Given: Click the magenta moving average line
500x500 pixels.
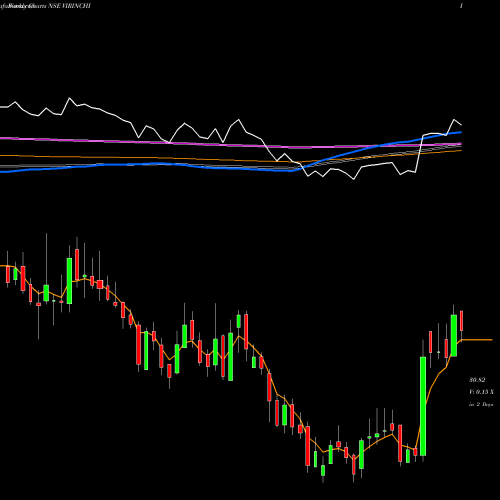Looking at the screenshot, I should [231, 144].
